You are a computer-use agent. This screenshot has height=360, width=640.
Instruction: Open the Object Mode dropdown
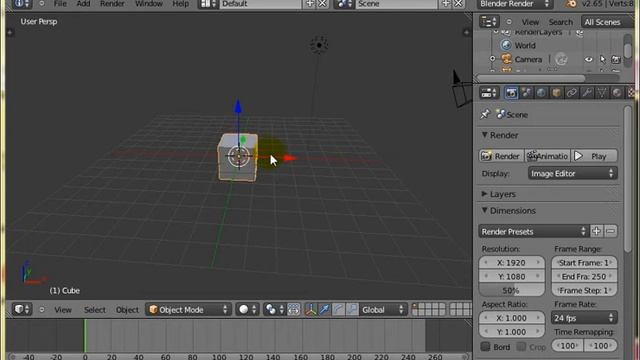[x=188, y=310]
